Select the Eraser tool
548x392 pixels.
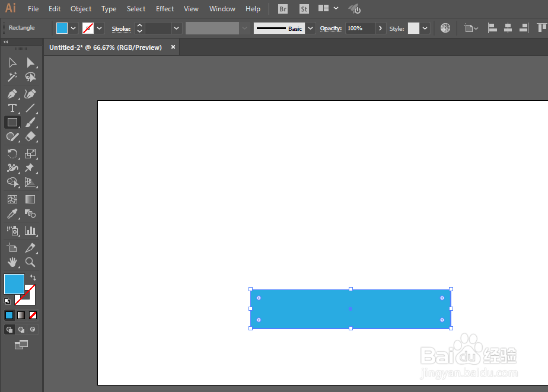coord(30,136)
